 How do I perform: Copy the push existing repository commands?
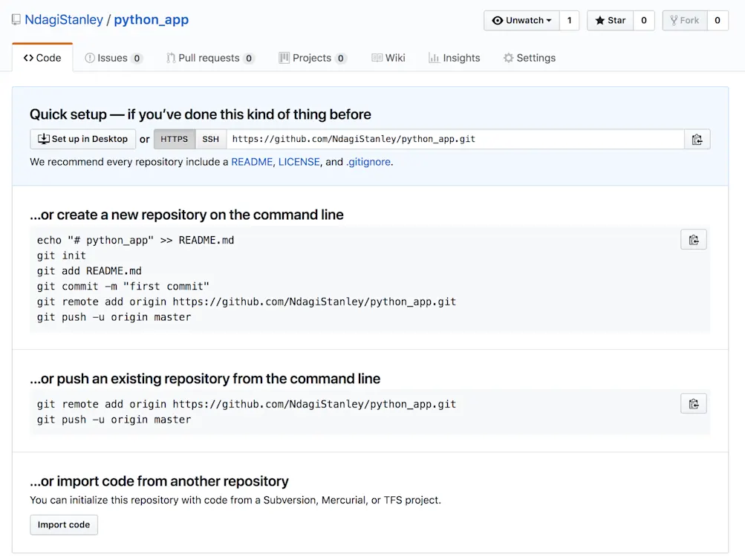point(693,403)
